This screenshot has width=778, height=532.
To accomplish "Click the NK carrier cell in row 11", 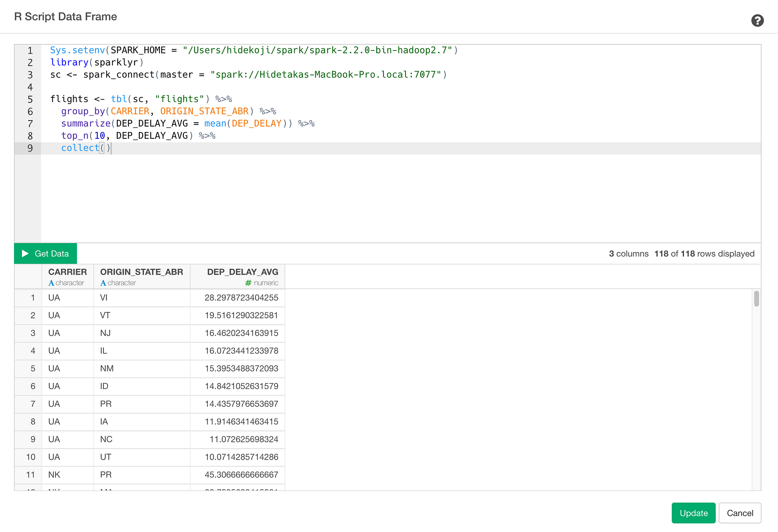I will pyautogui.click(x=68, y=475).
